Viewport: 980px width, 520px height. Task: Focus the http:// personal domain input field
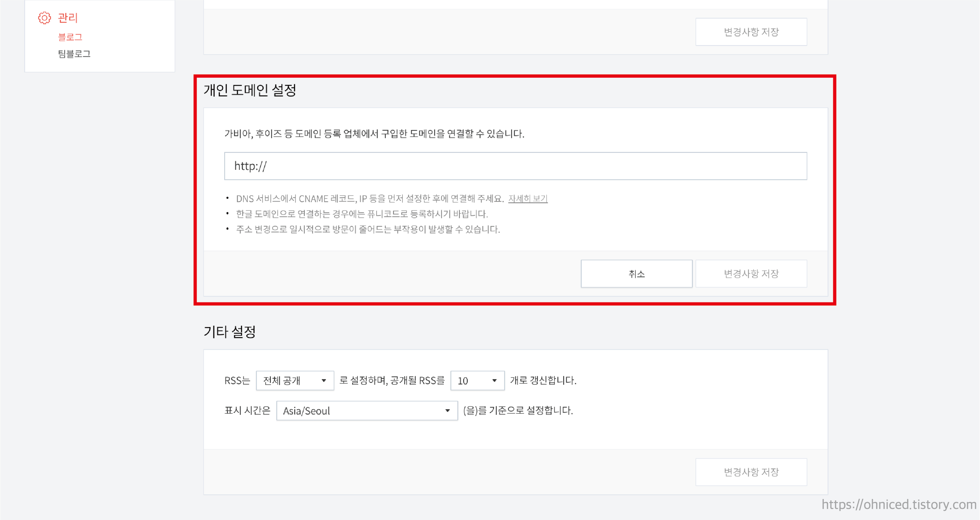click(x=515, y=166)
